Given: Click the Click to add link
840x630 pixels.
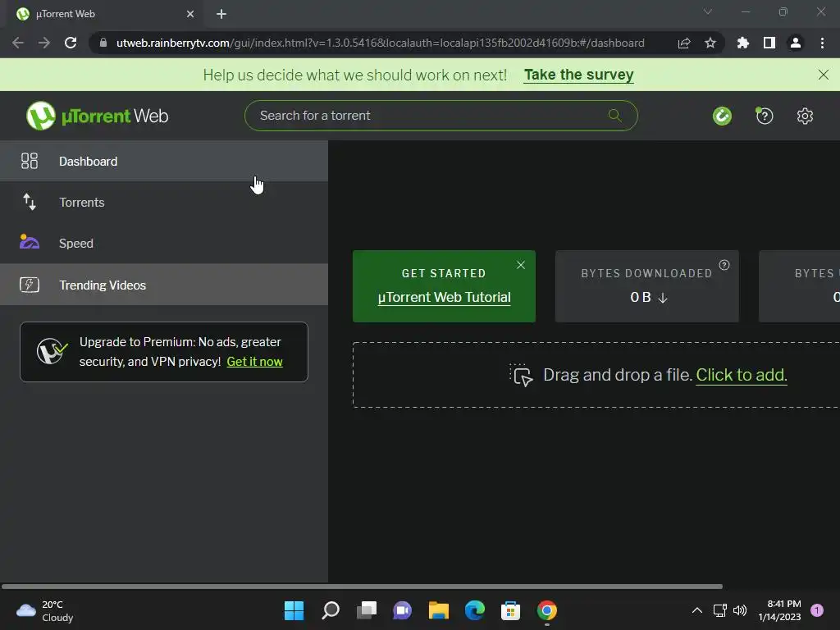Looking at the screenshot, I should coord(742,375).
